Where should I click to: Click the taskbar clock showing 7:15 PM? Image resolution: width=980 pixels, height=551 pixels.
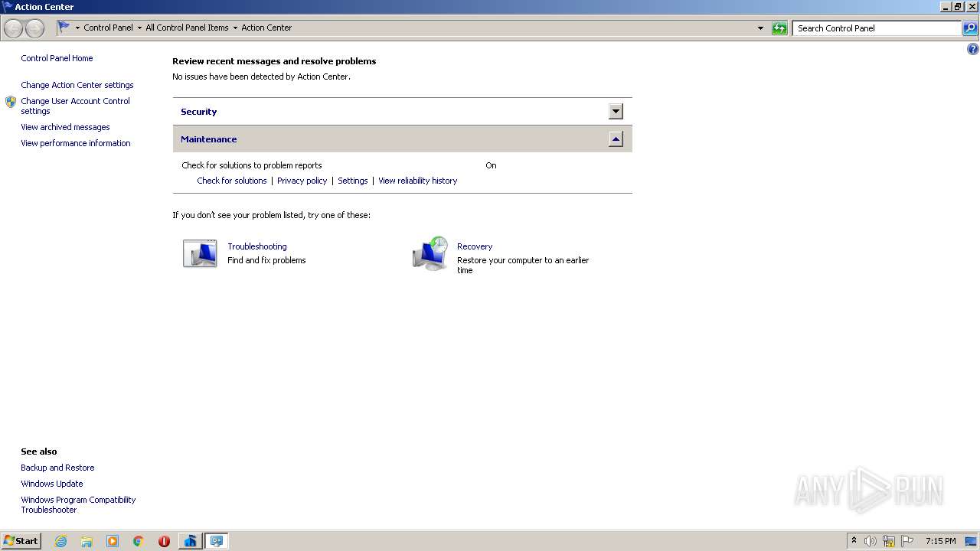pos(940,541)
